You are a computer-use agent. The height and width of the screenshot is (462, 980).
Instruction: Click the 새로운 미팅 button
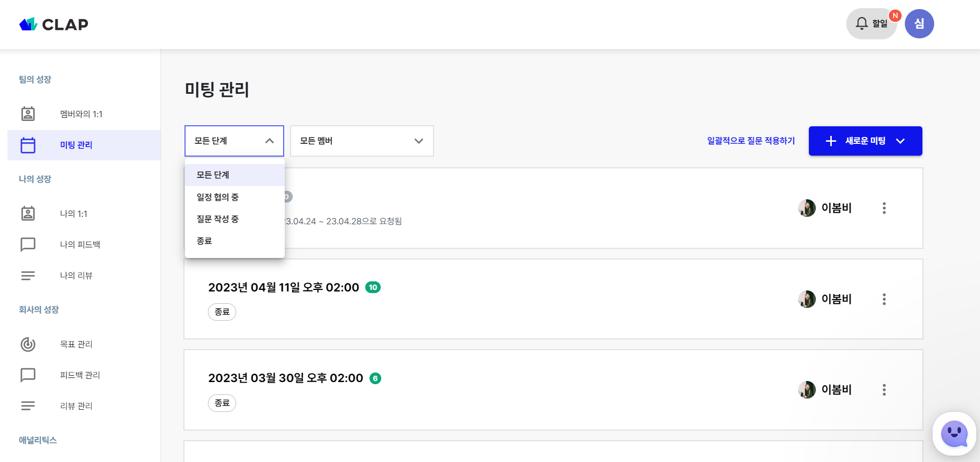click(865, 141)
